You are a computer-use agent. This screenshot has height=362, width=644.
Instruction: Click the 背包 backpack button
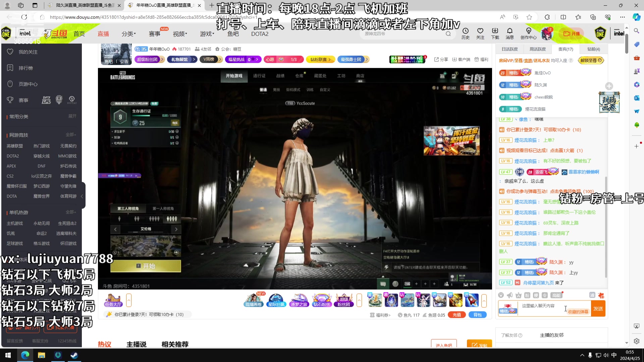coord(478,315)
